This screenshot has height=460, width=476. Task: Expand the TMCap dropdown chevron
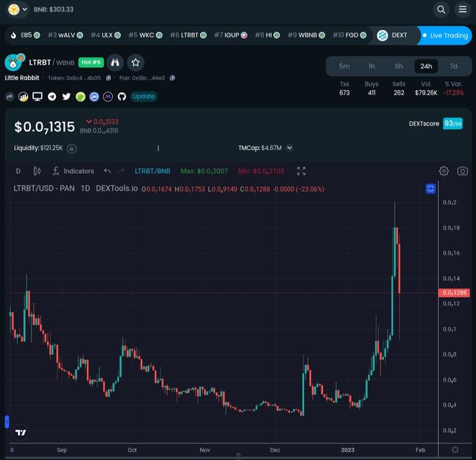point(290,148)
